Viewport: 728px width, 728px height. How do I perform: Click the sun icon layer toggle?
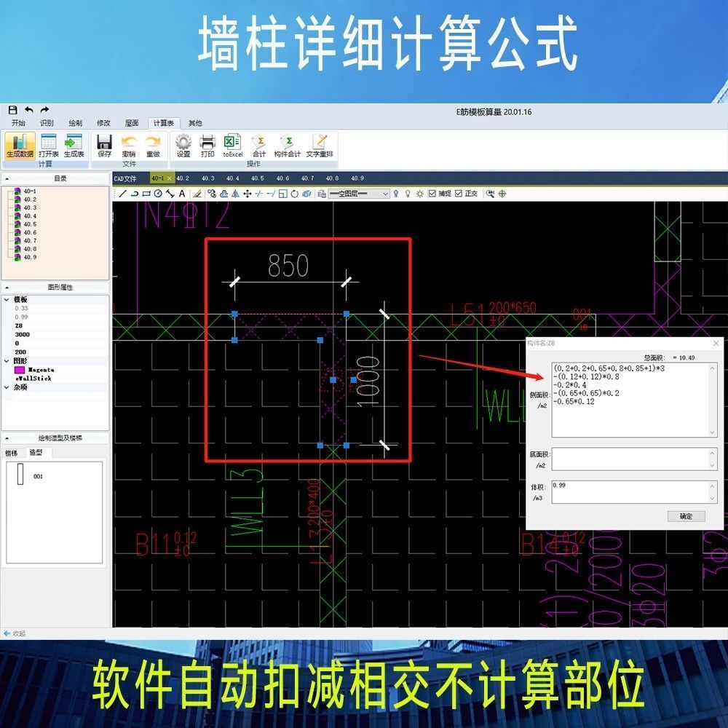(x=420, y=194)
